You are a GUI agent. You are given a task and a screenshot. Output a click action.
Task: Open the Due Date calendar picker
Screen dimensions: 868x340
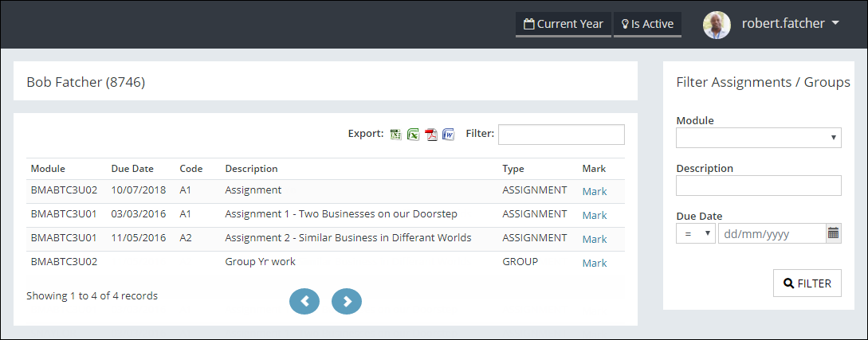coord(834,233)
